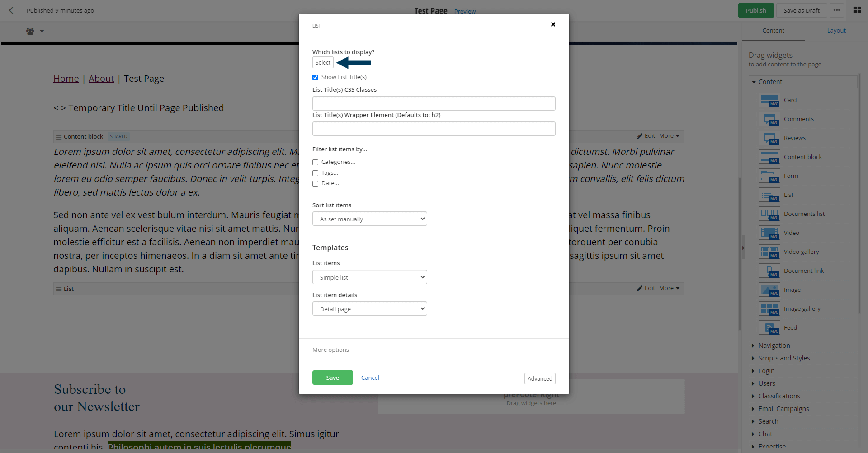Click the grid view icon in top bar
The height and width of the screenshot is (453, 868).
[x=857, y=10]
